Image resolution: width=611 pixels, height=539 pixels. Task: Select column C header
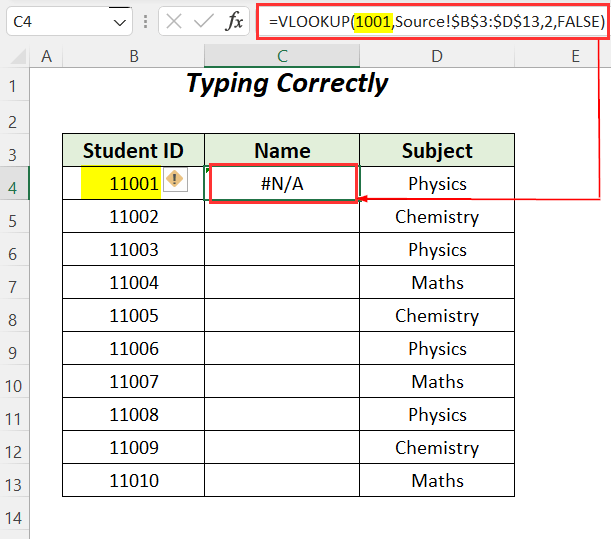[x=282, y=57]
